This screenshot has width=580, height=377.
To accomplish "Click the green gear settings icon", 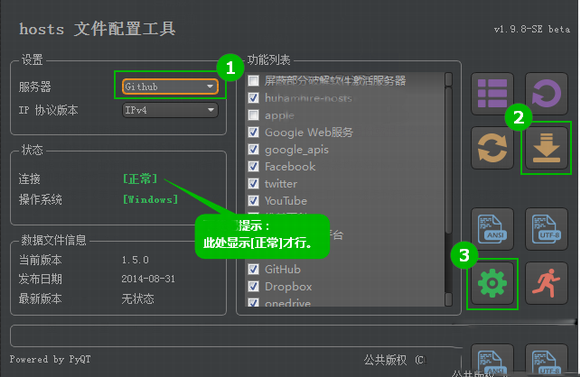I will point(492,283).
